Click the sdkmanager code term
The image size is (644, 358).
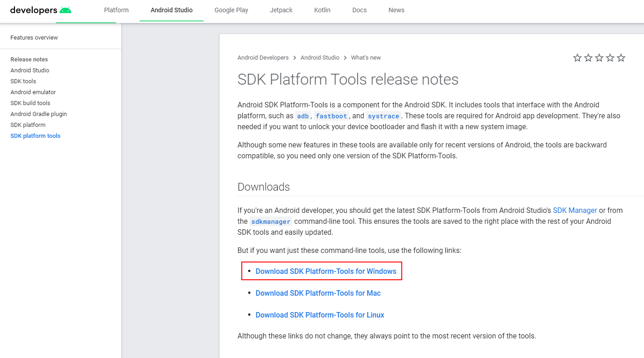[271, 222]
